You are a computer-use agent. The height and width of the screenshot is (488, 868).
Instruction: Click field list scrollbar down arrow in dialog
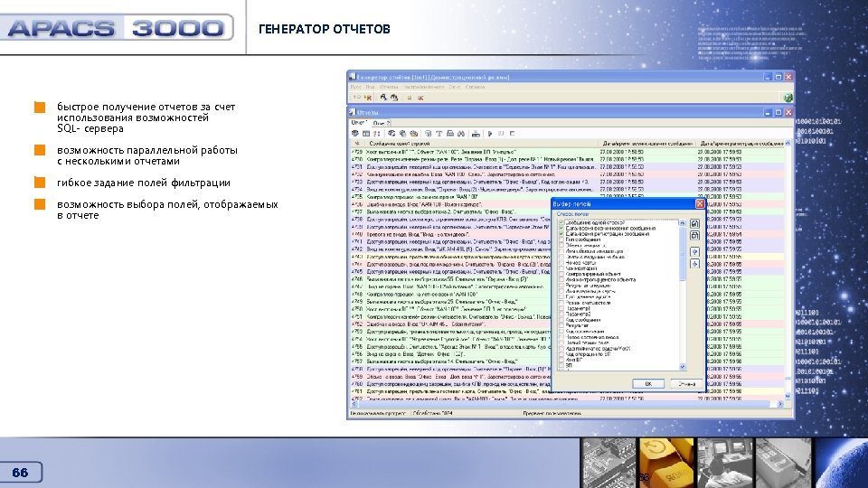pos(682,366)
